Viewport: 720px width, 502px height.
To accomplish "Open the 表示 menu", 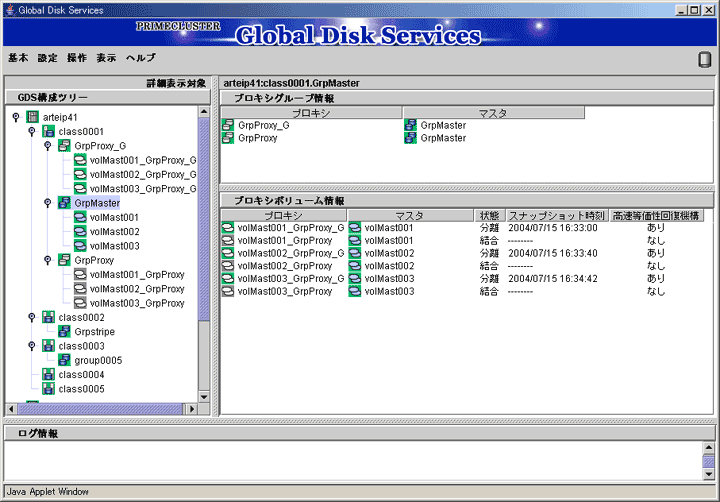I will click(106, 58).
